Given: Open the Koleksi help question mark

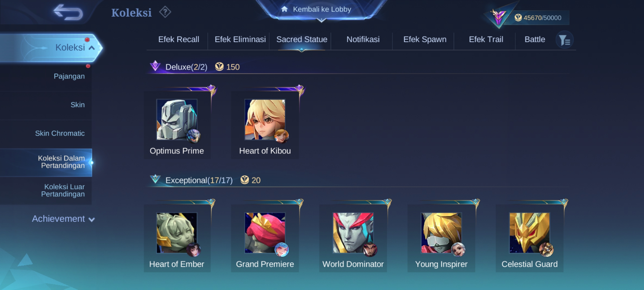Looking at the screenshot, I should [x=165, y=12].
